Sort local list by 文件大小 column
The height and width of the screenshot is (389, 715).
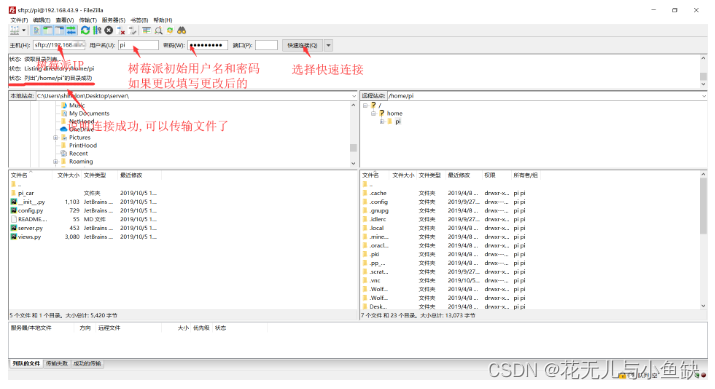tap(68, 175)
